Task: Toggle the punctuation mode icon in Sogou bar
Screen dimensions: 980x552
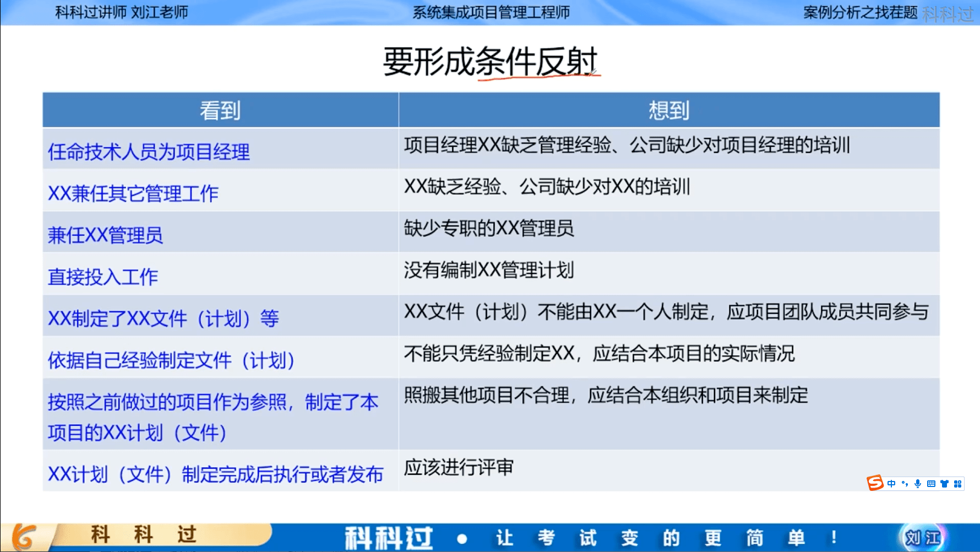Action: tap(905, 484)
